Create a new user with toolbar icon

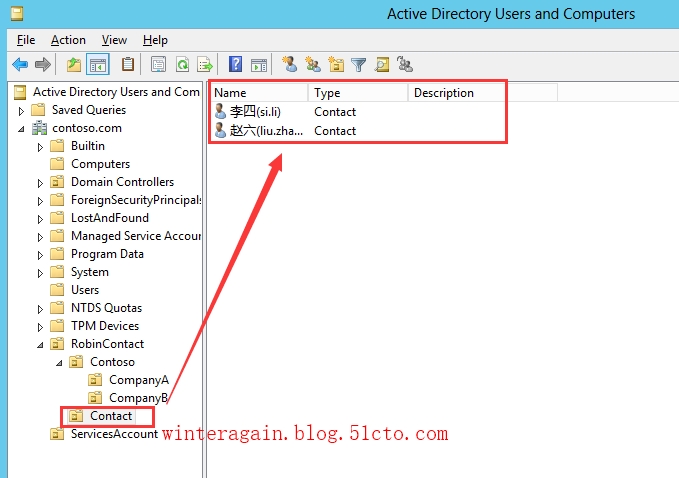pos(289,64)
